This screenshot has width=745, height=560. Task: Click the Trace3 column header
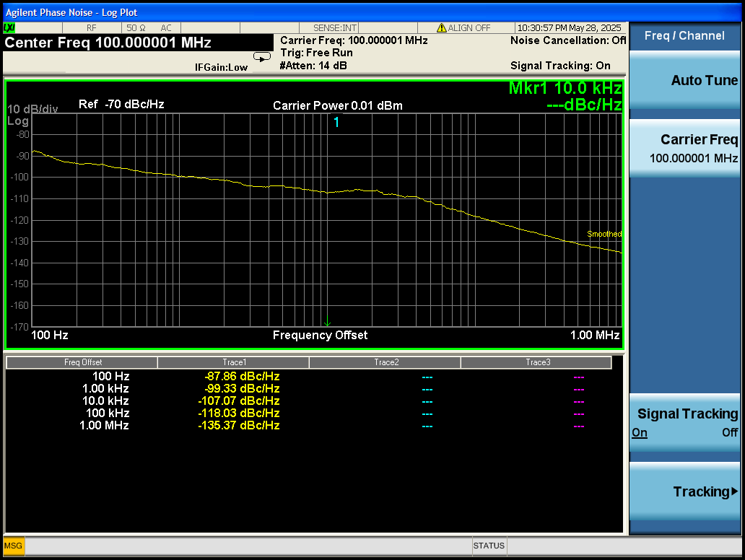536,362
